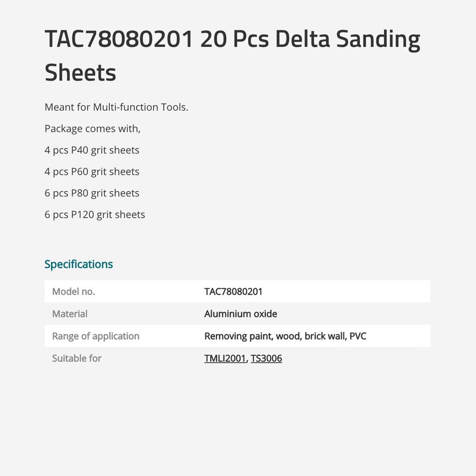Click the Meant for Multi-function Tools text
Viewport: 476px width, 476px height.
pos(116,107)
